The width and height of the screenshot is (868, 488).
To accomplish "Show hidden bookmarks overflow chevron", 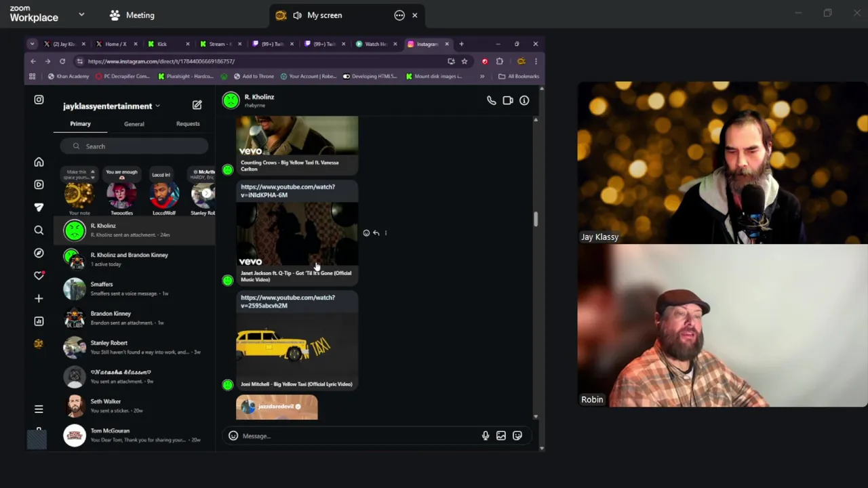I will 482,76.
